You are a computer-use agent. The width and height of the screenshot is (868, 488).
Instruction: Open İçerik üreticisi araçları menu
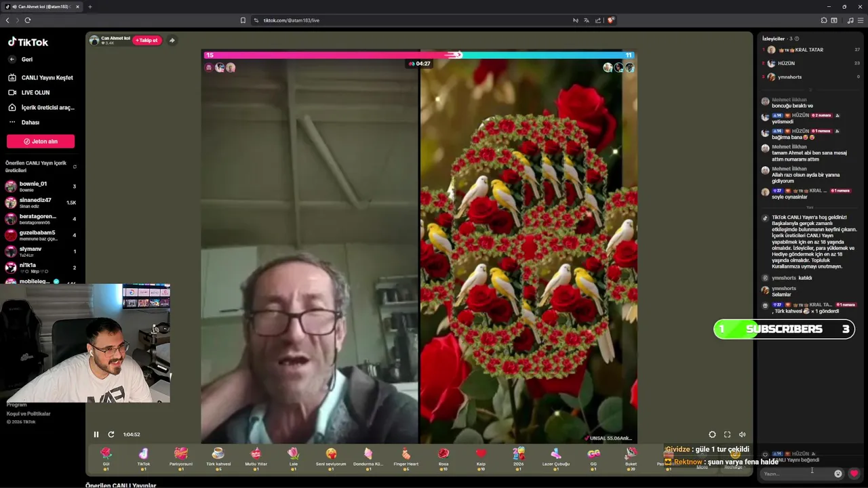click(x=42, y=107)
